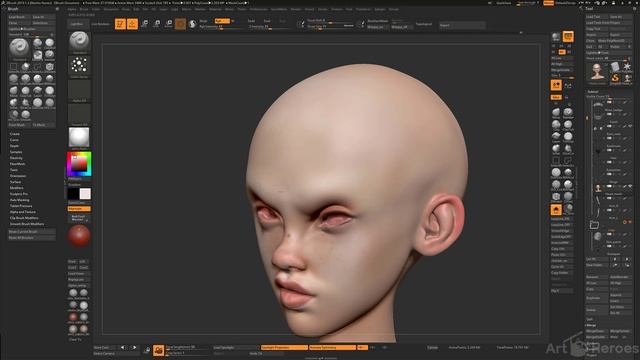This screenshot has height=360, width=640.
Task: Toggle Draw mode button on top shelf
Action: pyautogui.click(x=132, y=24)
